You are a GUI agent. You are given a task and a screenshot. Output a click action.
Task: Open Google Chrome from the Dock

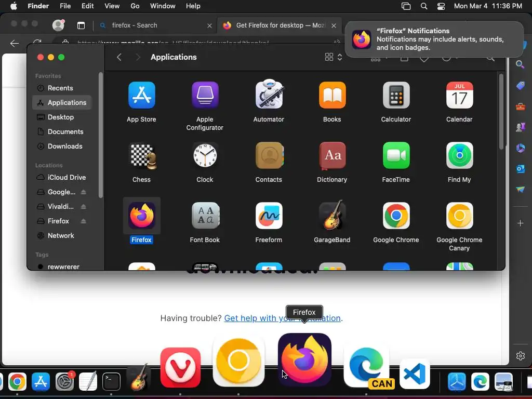[x=17, y=381]
